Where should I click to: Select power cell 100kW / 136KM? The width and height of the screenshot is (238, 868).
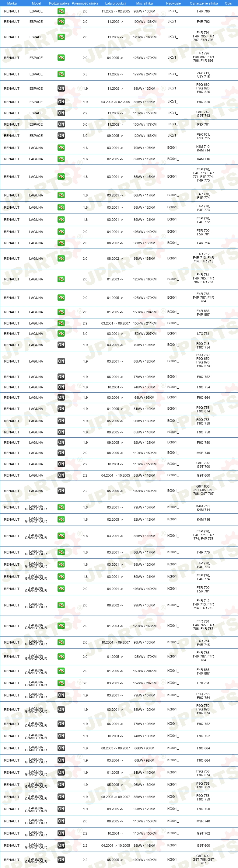[145, 22]
